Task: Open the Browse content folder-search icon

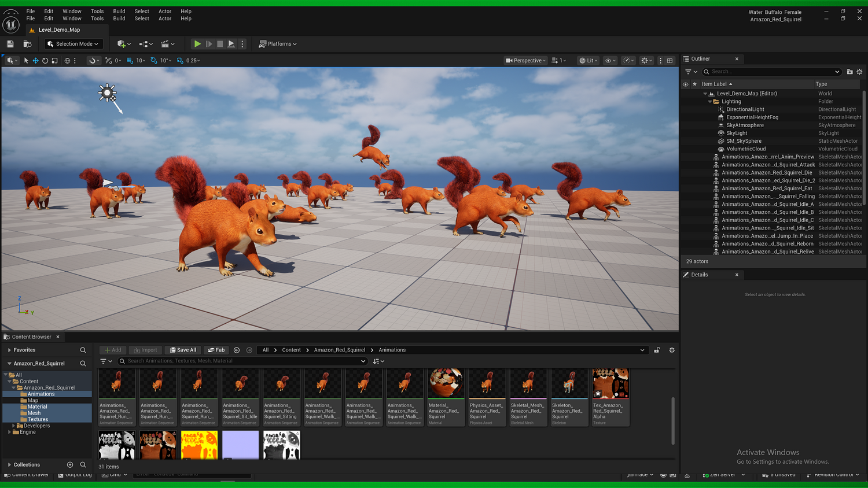Action: point(27,44)
